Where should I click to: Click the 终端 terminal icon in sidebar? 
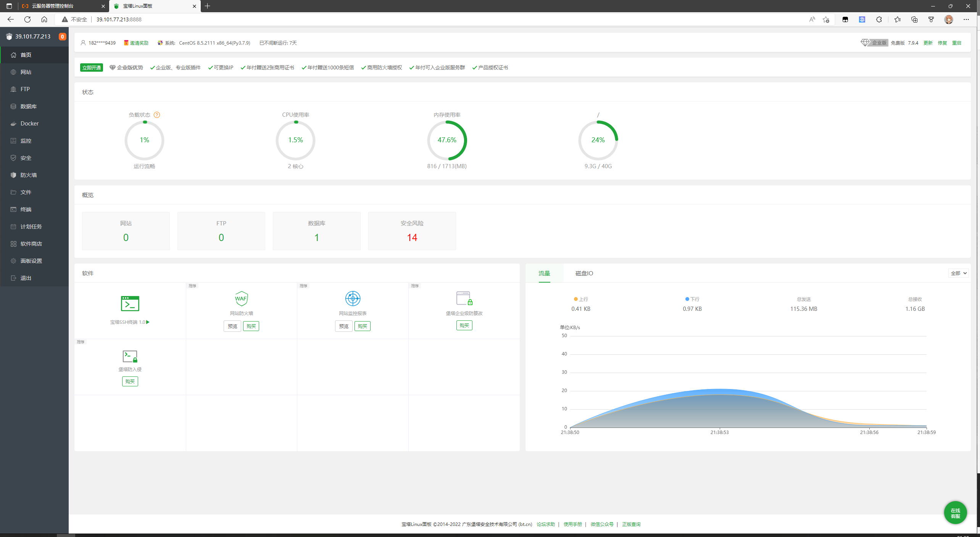coord(13,209)
